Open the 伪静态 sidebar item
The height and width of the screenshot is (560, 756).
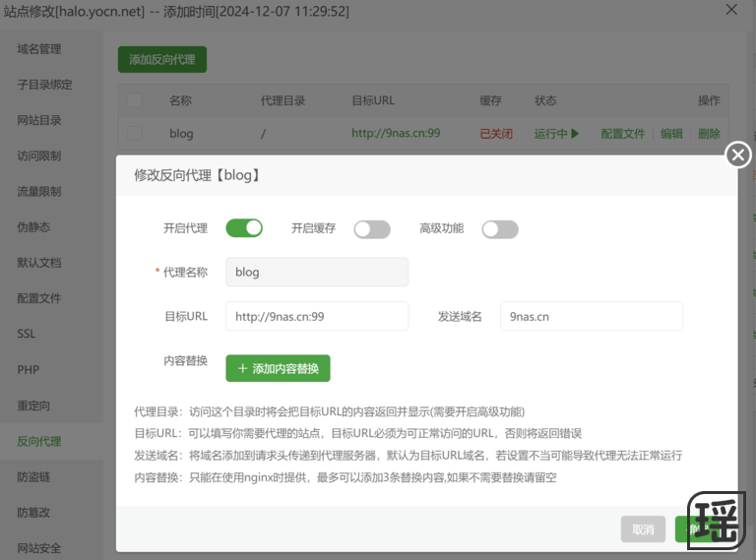click(33, 226)
